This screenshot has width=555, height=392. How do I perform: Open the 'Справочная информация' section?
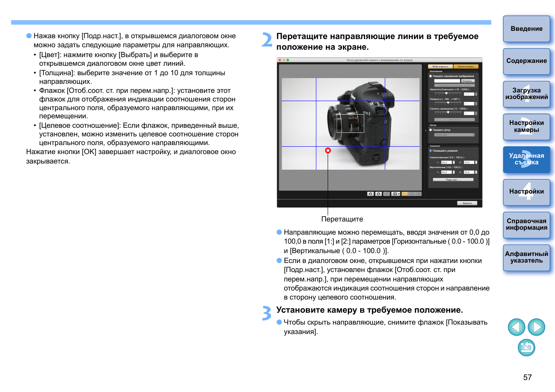[527, 225]
